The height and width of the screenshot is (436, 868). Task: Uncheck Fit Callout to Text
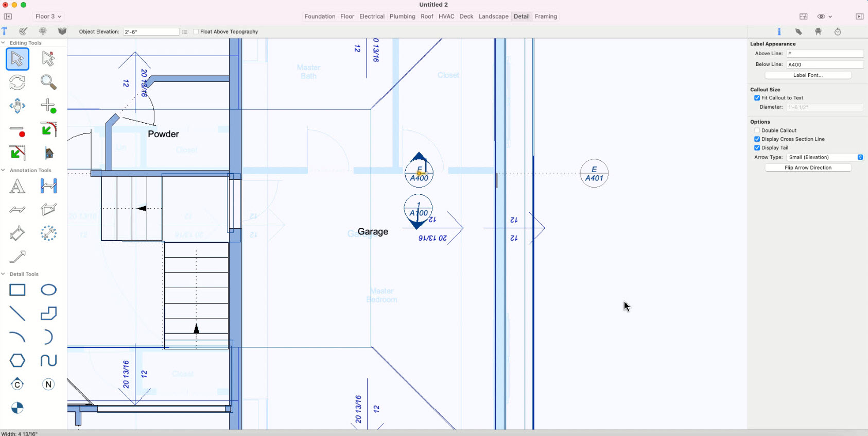point(757,98)
